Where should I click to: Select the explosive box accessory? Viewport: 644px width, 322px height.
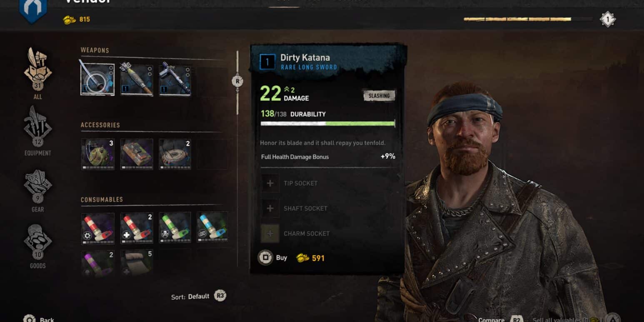137,154
